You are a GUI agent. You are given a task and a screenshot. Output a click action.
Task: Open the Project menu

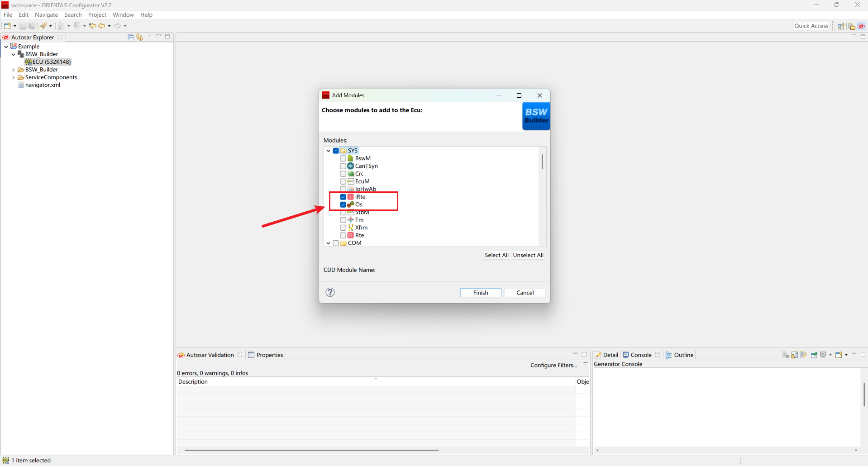97,15
